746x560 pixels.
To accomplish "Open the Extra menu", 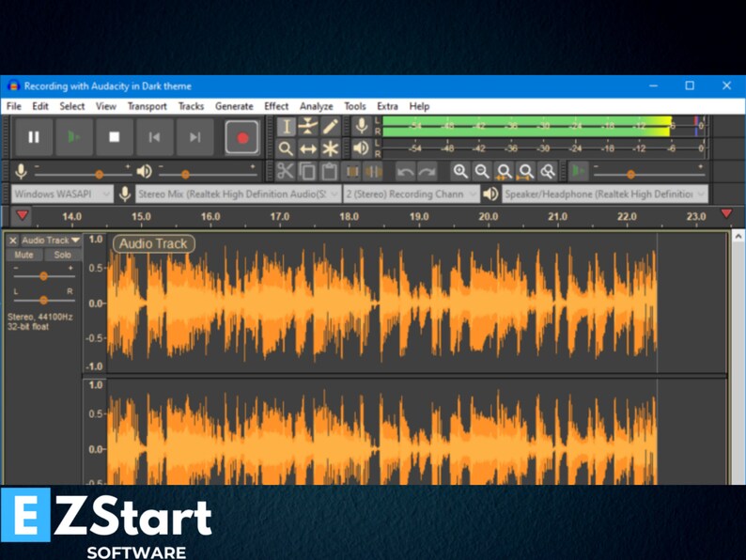I will tap(387, 106).
